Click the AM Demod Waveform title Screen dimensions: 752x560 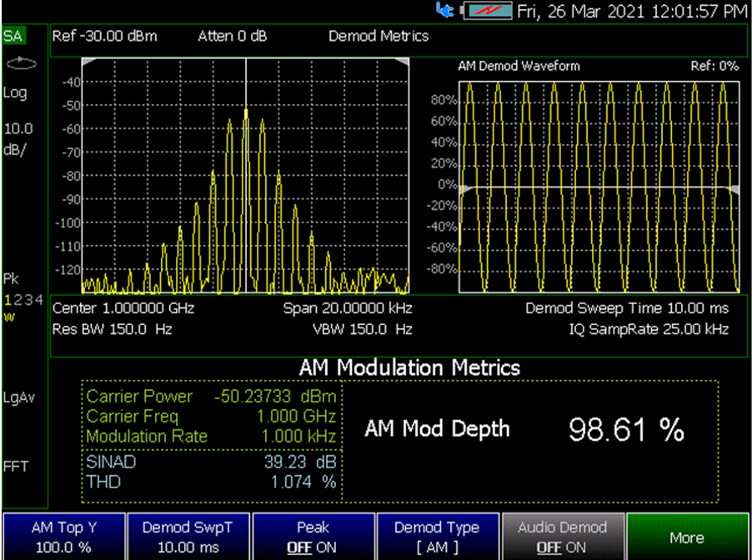pyautogui.click(x=519, y=66)
